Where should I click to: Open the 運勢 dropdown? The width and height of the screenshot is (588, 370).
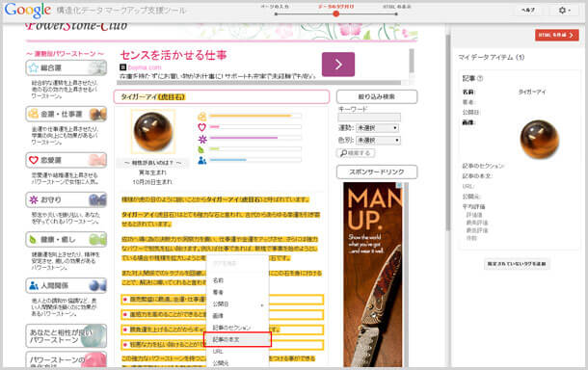point(377,128)
